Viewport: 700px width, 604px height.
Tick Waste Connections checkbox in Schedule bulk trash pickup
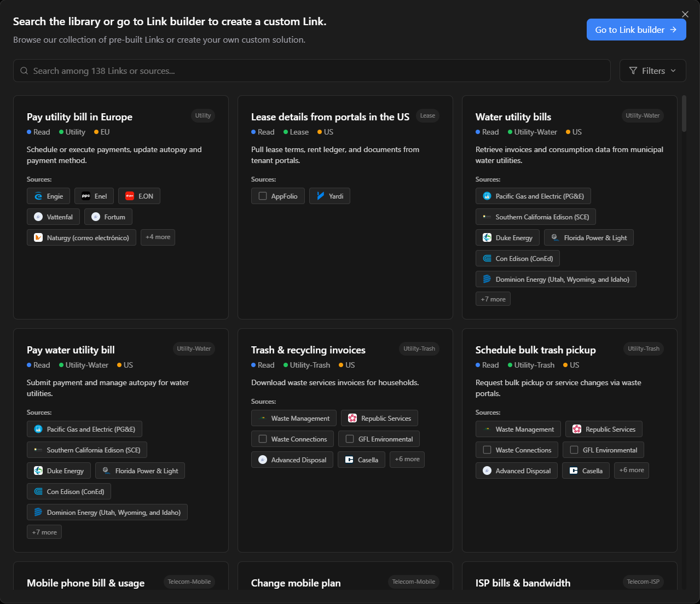[x=487, y=450]
